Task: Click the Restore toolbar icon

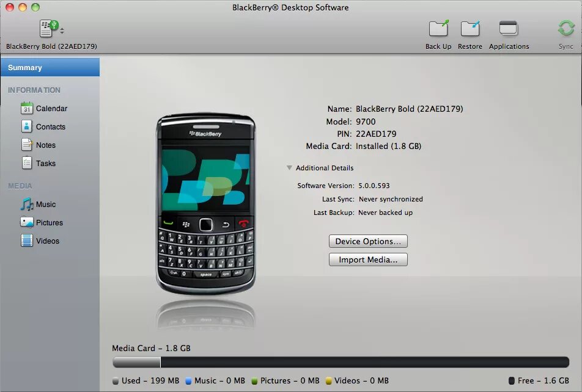Action: click(x=470, y=29)
